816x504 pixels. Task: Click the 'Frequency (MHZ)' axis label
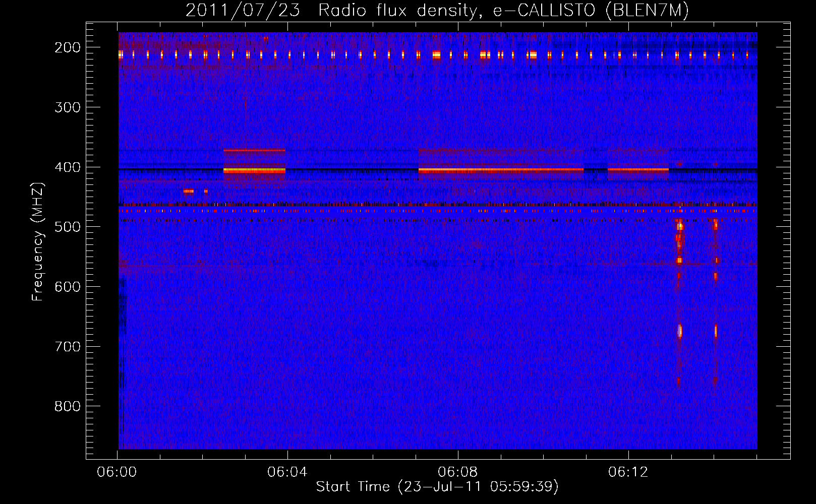[38, 241]
